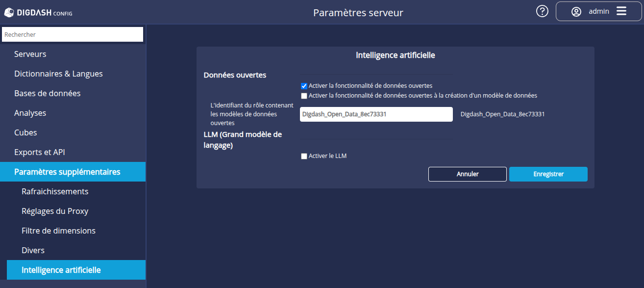This screenshot has width=644, height=288.
Task: Open the hamburger menu icon
Action: click(x=621, y=11)
